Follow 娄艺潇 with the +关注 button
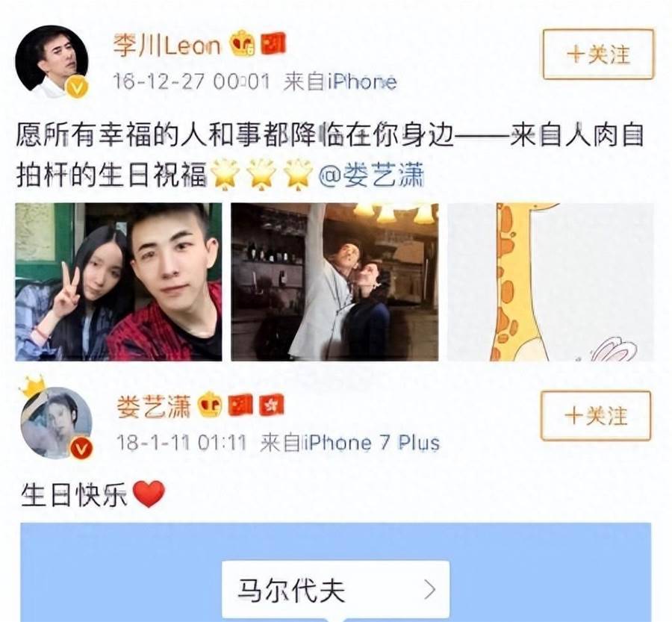Image resolution: width=672 pixels, height=622 pixels. 596,415
